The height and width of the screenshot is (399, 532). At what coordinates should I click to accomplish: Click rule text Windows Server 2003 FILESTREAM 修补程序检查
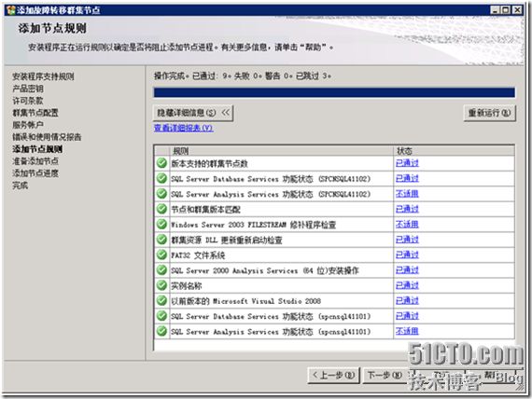tap(254, 225)
